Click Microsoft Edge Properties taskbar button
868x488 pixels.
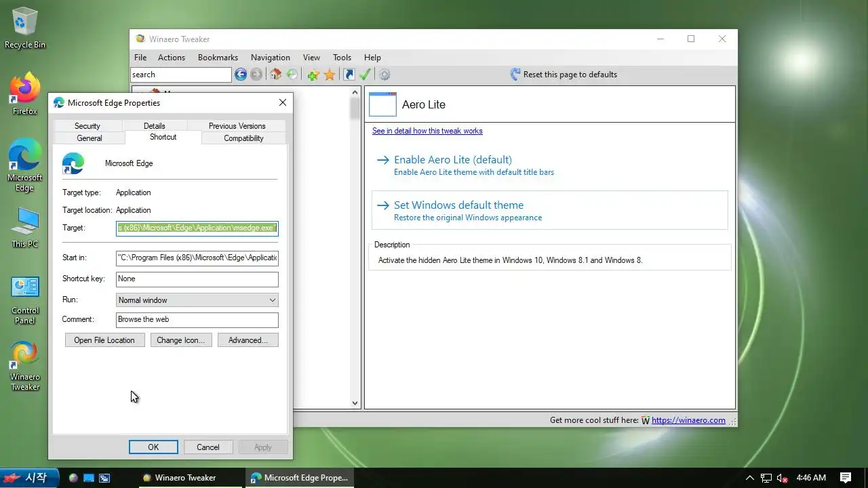(298, 478)
